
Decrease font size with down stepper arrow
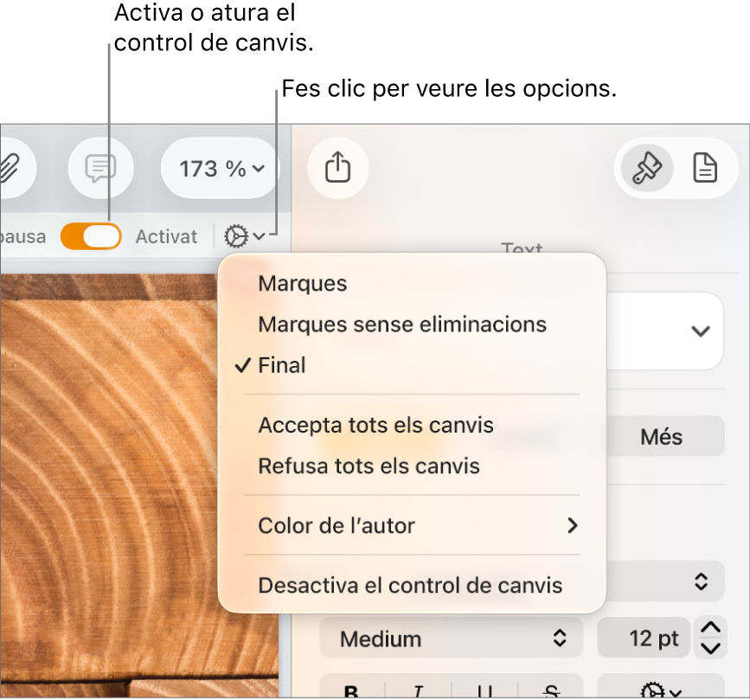pos(711,649)
